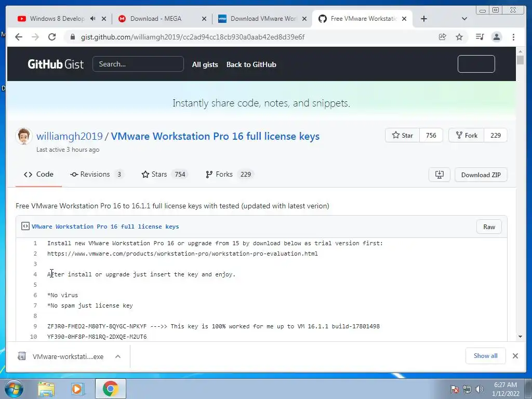Click the key YF390-0HF8P-M81RQ-2DXQE-M2UT6
The image size is (532, 399).
click(97, 337)
